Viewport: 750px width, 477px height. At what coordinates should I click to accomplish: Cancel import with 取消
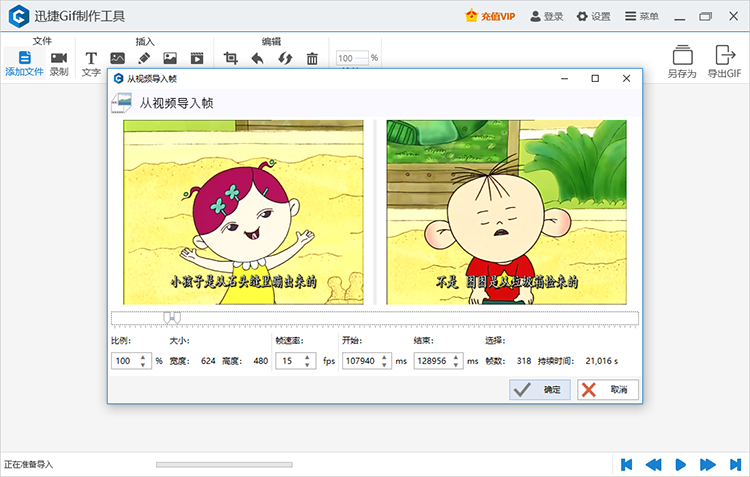coord(608,389)
